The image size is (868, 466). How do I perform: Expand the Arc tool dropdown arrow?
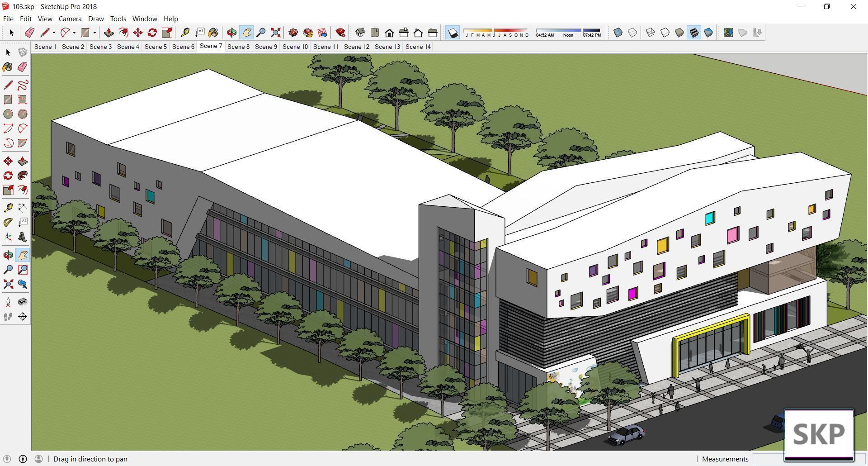click(x=74, y=33)
